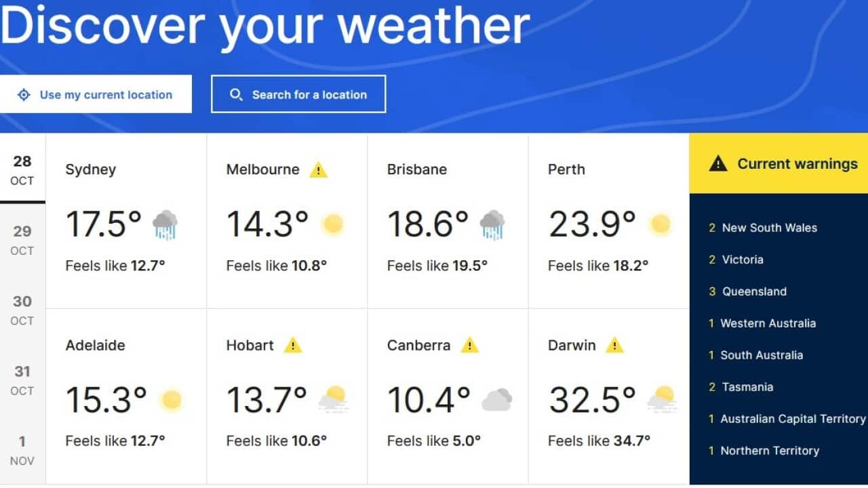Viewport: 868px width, 488px height.
Task: Click the alert icon in Current warnings header
Action: [719, 163]
